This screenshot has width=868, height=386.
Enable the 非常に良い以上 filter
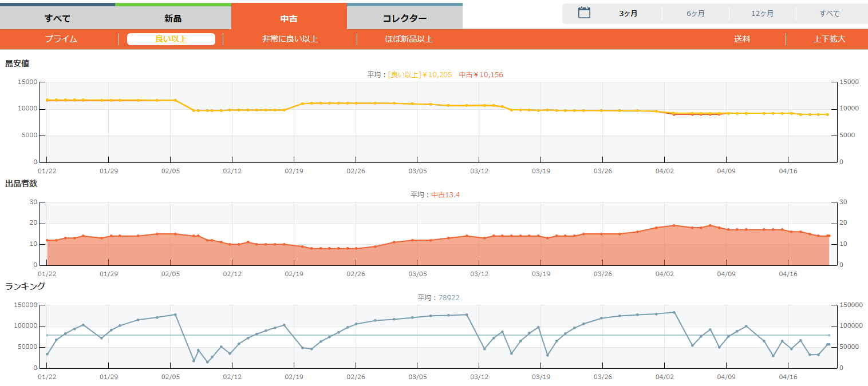point(290,39)
